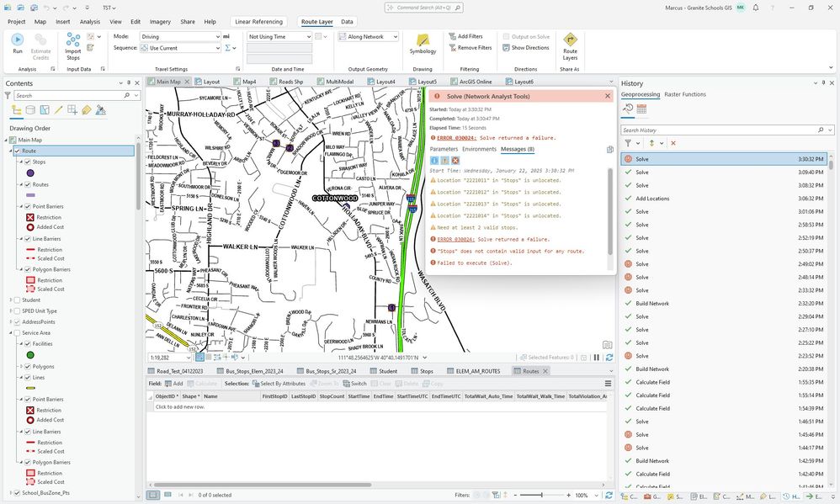Select List By Drawing Order icon
Image resolution: width=840 pixels, height=504 pixels.
[17, 110]
